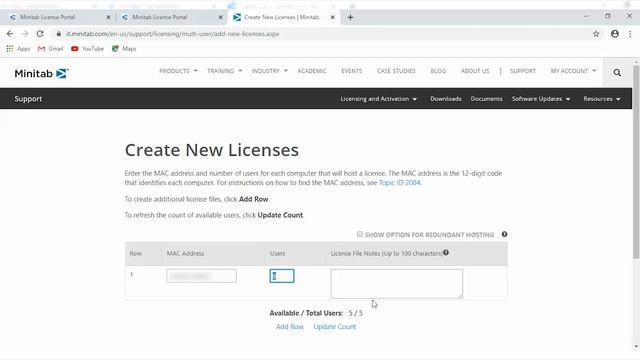Open the Academic menu item
The width and height of the screenshot is (640, 360).
(x=312, y=71)
